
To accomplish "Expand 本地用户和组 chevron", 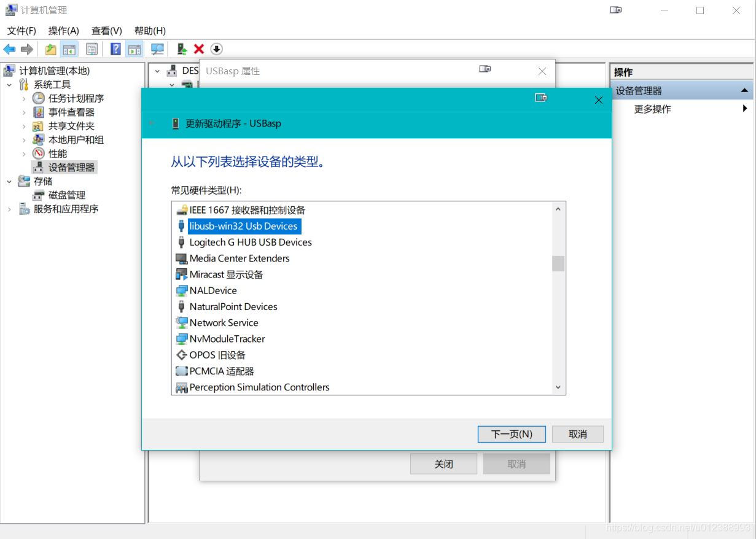I will [24, 140].
